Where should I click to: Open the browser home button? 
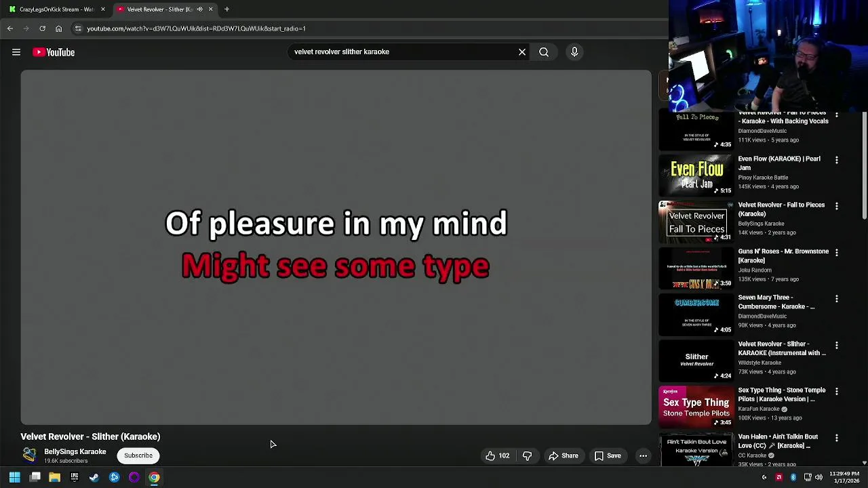click(58, 28)
